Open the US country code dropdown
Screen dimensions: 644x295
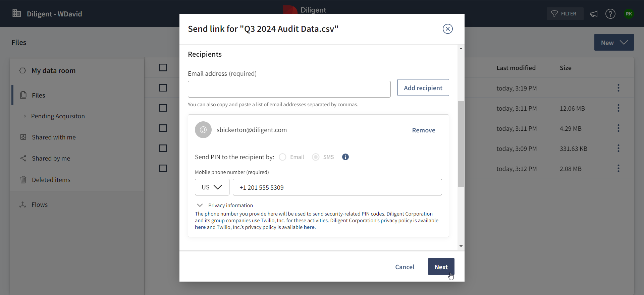212,187
